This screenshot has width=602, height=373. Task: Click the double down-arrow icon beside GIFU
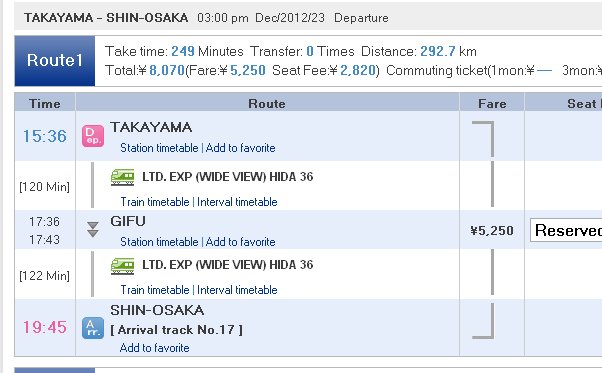[x=93, y=229]
